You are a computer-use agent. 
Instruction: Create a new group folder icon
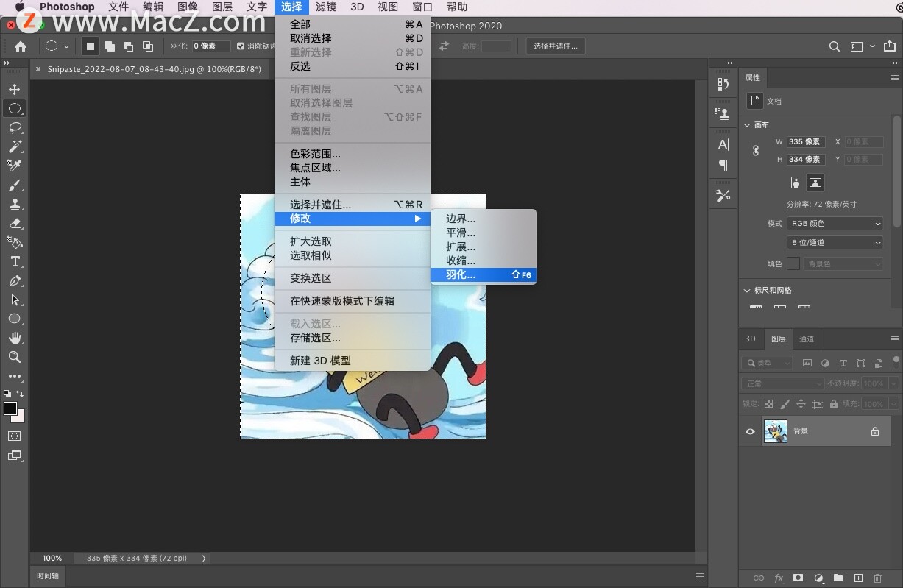point(838,578)
